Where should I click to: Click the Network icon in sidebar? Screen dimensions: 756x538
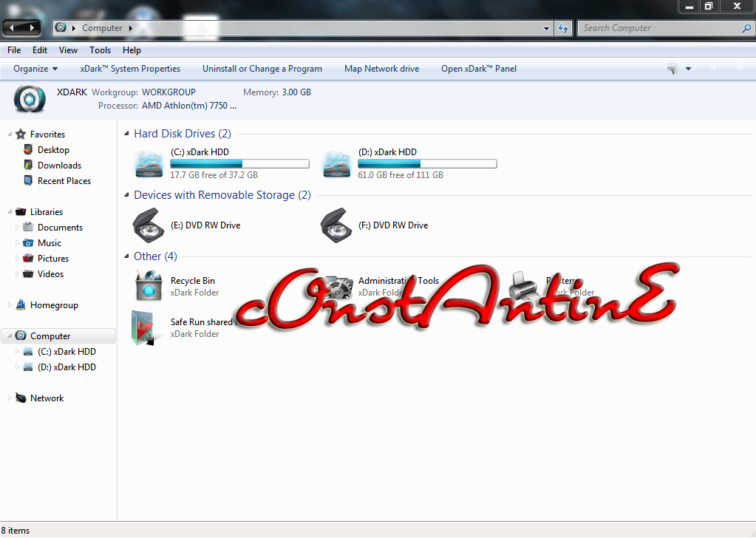pos(20,398)
